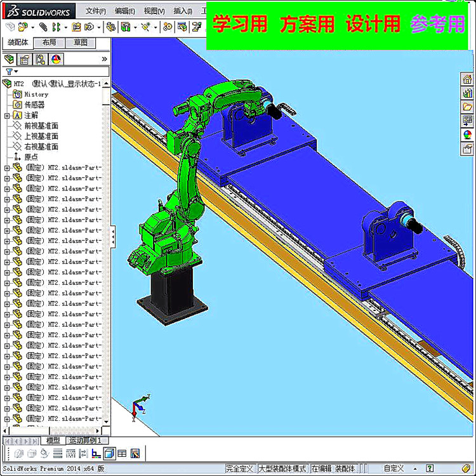The height and width of the screenshot is (476, 476).
Task: Open the Appearances color ball task pane
Action: [x=467, y=135]
